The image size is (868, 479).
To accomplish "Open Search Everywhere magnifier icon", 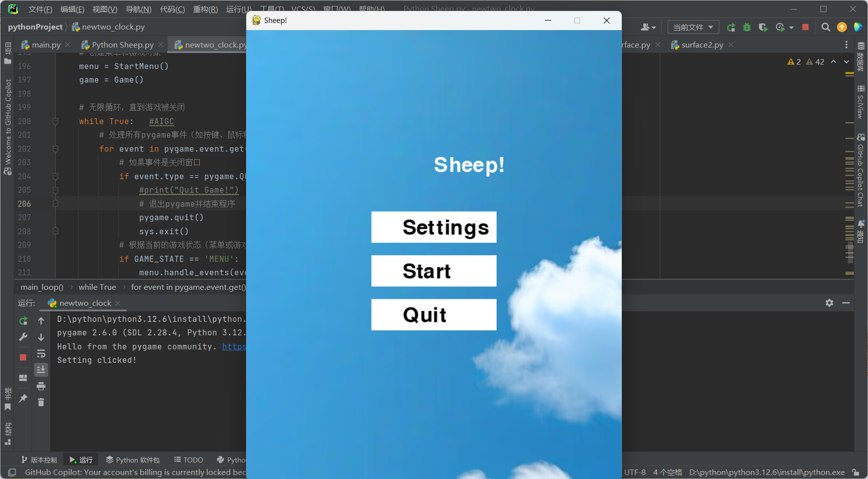I will 826,27.
